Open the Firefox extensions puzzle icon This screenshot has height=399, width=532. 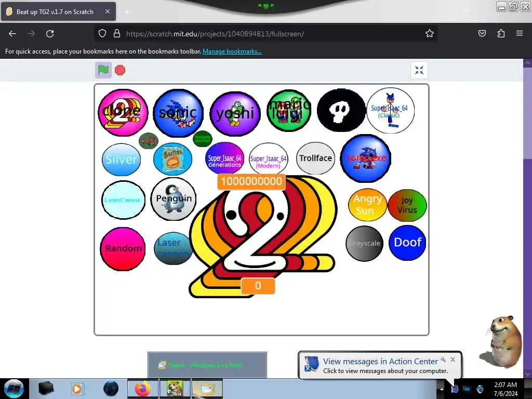coord(501,34)
